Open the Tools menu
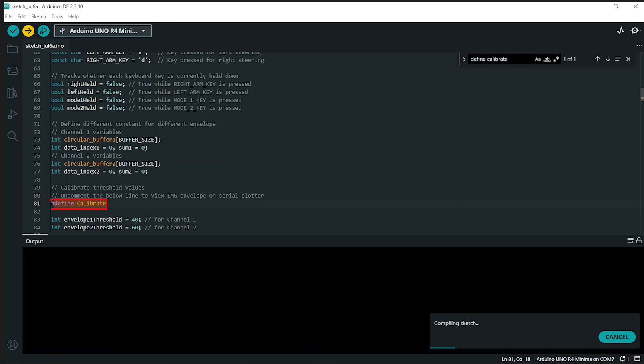644x364 pixels. 57,16
